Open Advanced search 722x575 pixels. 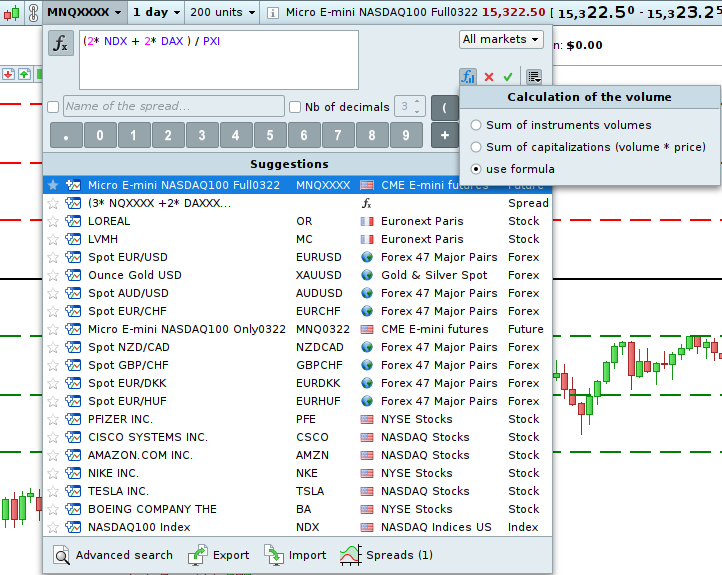113,555
